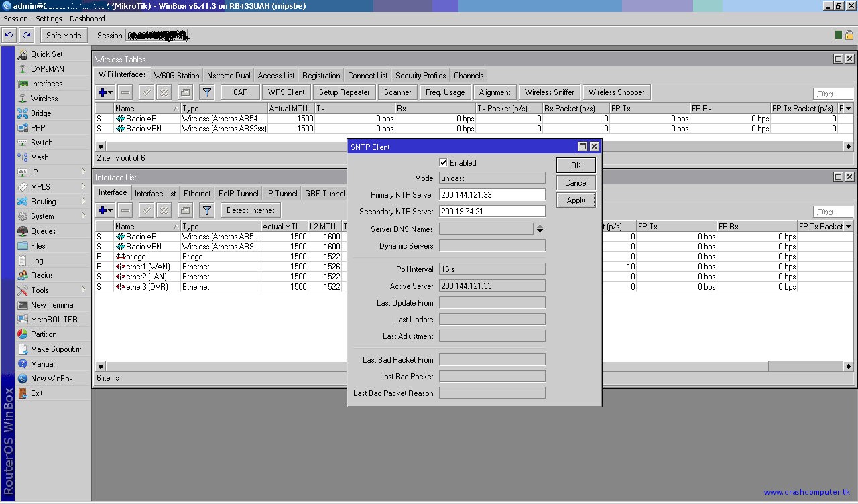
Task: Click Make Supout.rif in sidebar
Action: click(x=56, y=349)
